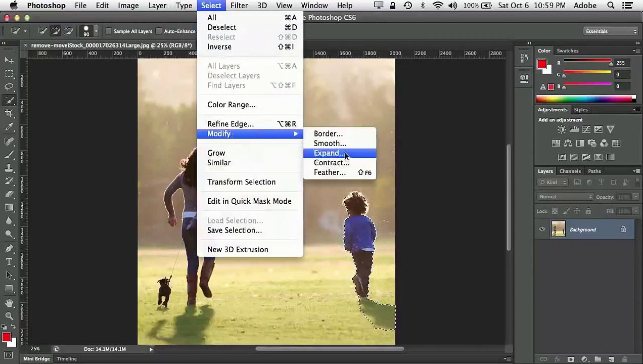Add a Brightness/Contrast adjustment
The image size is (643, 364).
click(x=562, y=130)
